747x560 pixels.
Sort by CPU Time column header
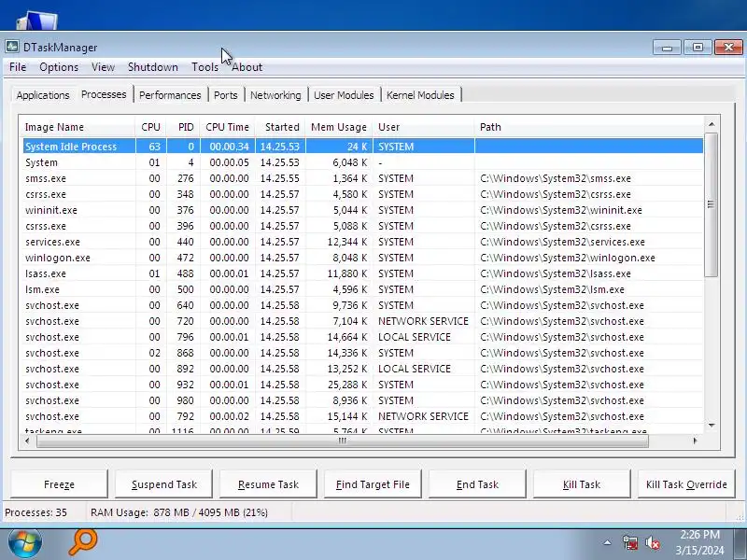[x=228, y=127]
